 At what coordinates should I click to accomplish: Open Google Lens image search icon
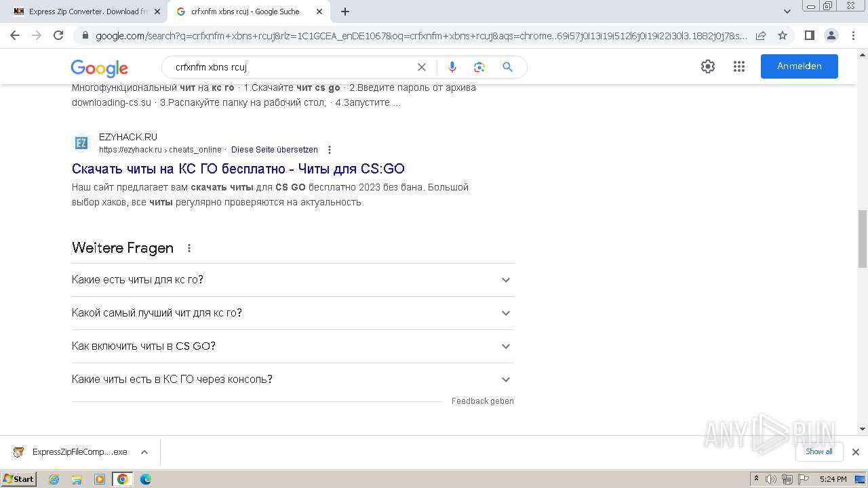click(x=479, y=67)
